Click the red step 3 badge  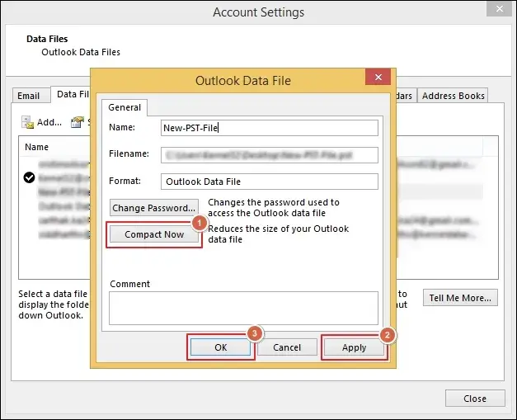tap(256, 335)
